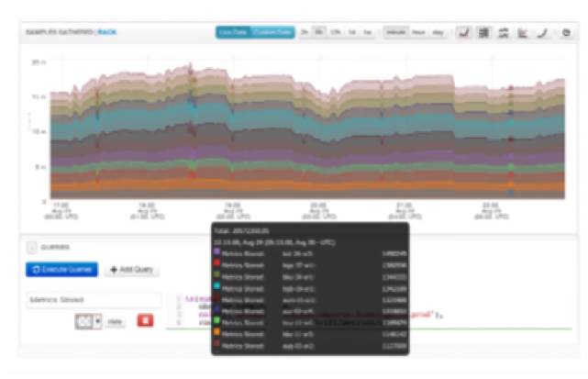The width and height of the screenshot is (588, 379).
Task: Set granularity to day
Action: click(x=438, y=32)
